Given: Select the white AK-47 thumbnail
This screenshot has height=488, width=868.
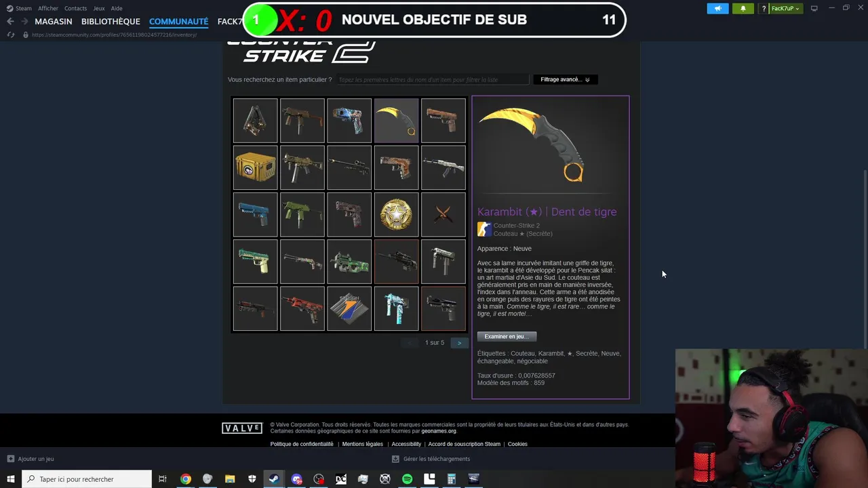Looking at the screenshot, I should tap(443, 167).
